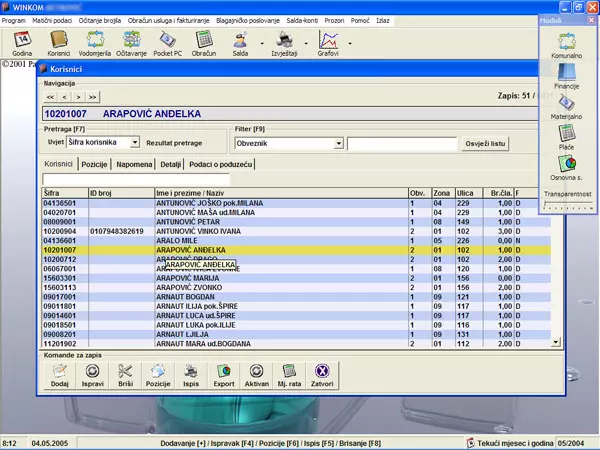Go to last record with >> button
Viewport: 600px width, 450px height.
tap(92, 97)
